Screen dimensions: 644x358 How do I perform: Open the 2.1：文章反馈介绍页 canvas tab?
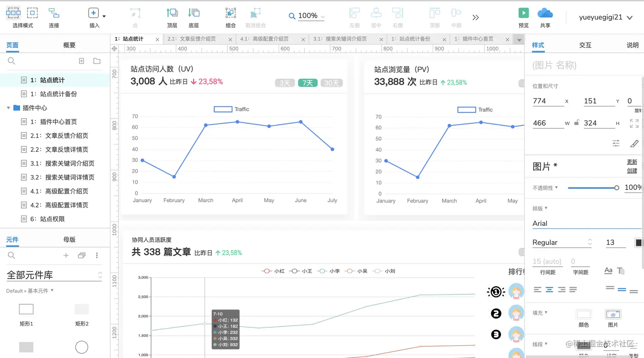tap(192, 39)
